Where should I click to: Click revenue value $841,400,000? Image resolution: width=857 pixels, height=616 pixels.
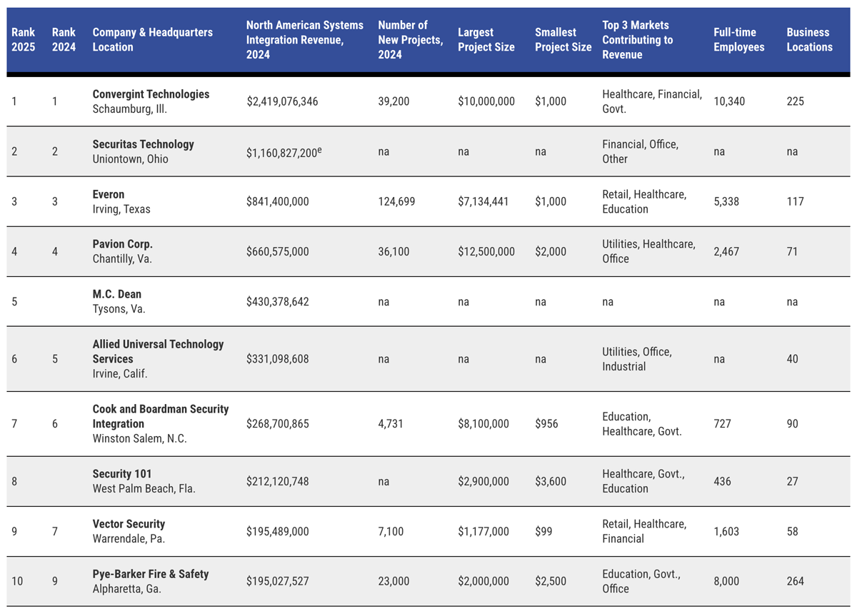pos(278,202)
